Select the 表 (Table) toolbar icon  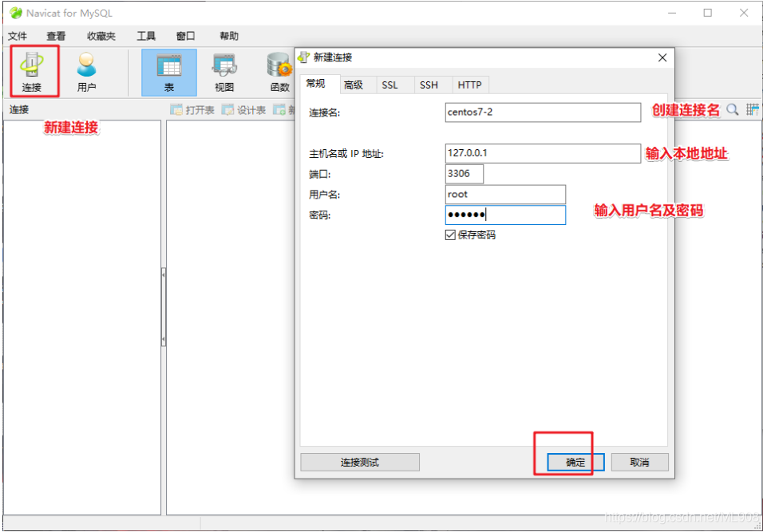pos(169,72)
